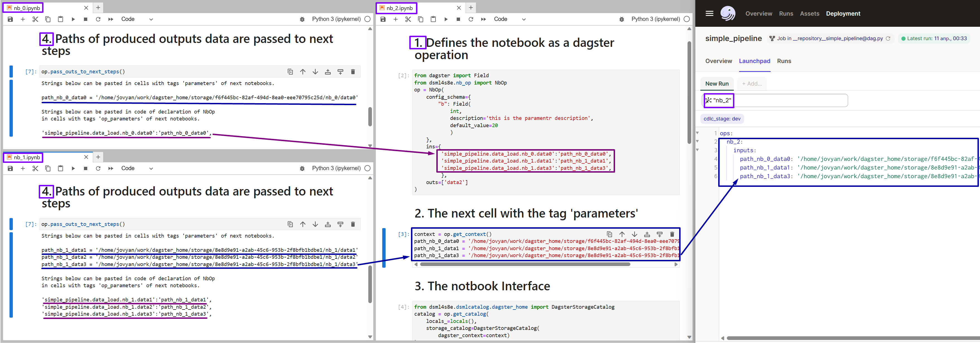Open Assets in Dagster top navigation
The image size is (980, 343).
pyautogui.click(x=810, y=13)
